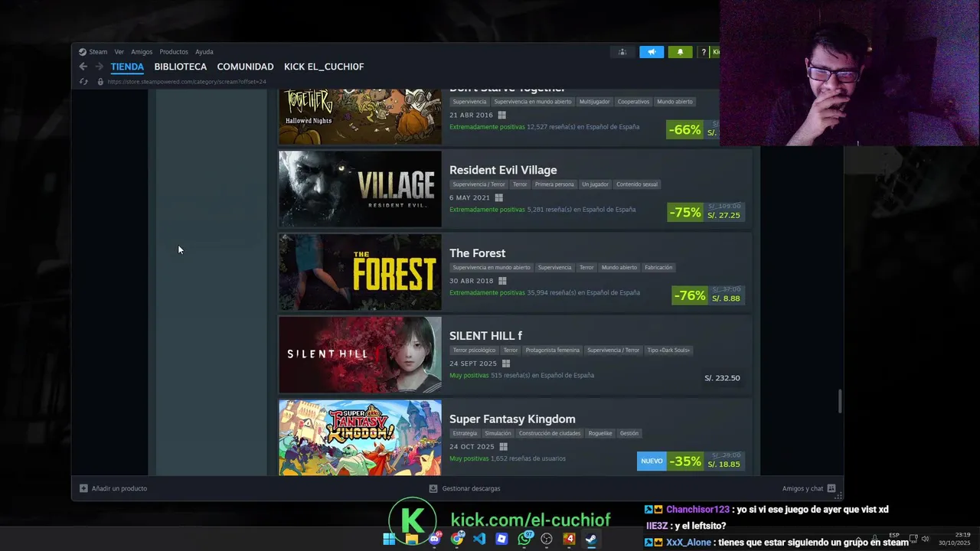
Task: Open the blue megaphone announcements button
Action: tap(652, 52)
